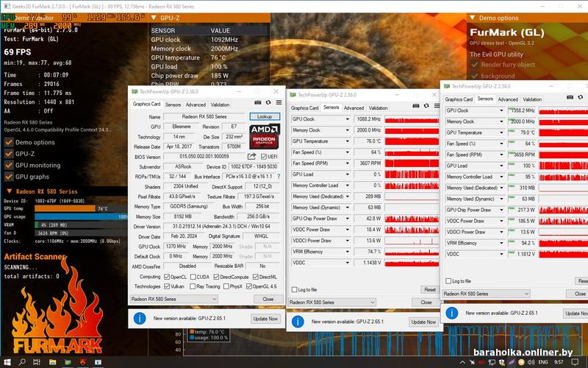
Task: Click Close button in middle Sensors window
Action: pyautogui.click(x=426, y=302)
